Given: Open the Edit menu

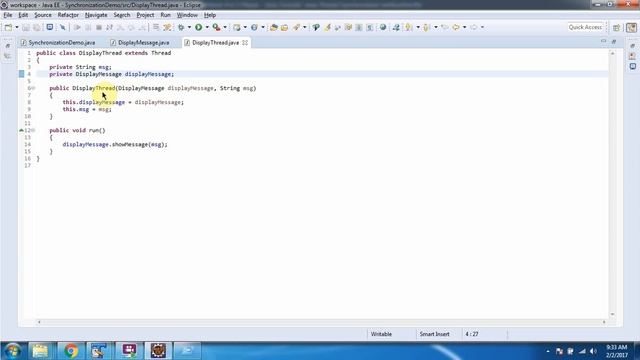Looking at the screenshot, I should tap(23, 15).
